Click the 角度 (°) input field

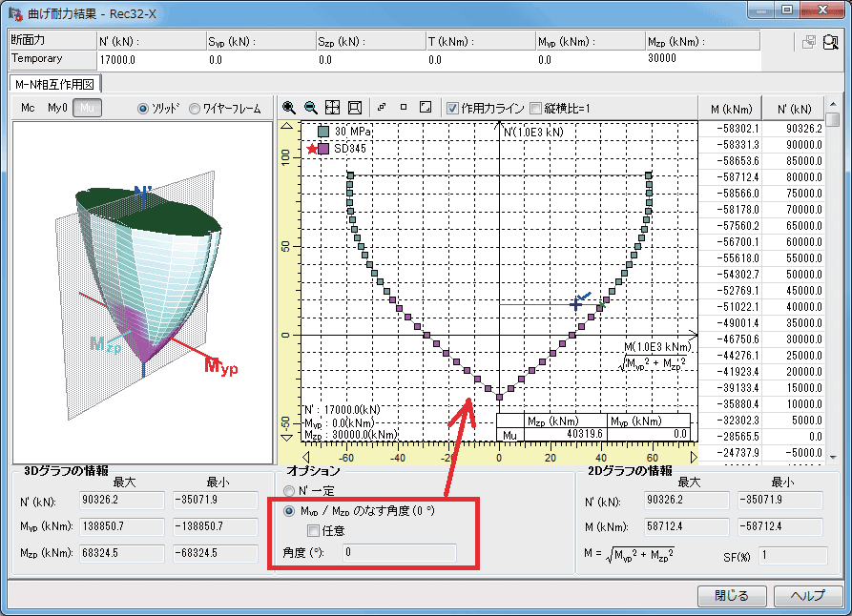coord(400,552)
